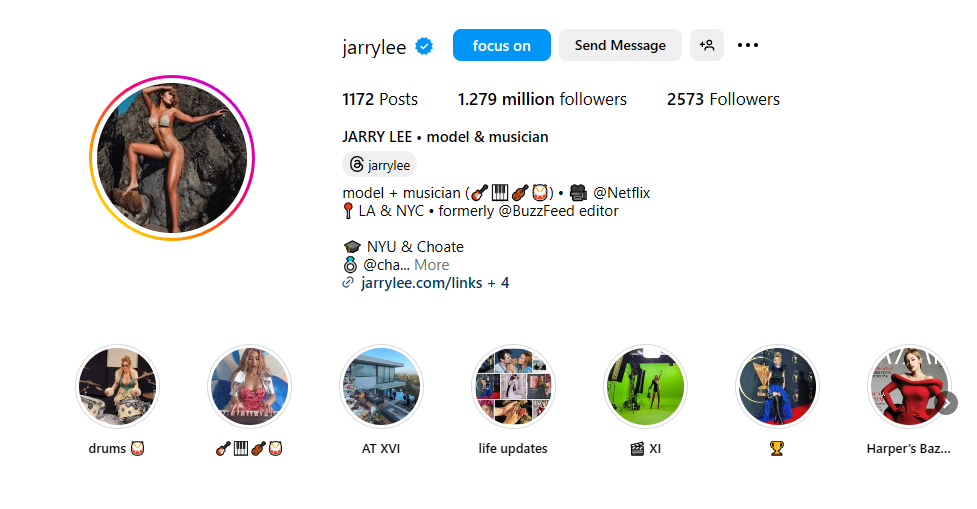View story by clicking profile picture
This screenshot has height=509, width=977.
(x=172, y=158)
